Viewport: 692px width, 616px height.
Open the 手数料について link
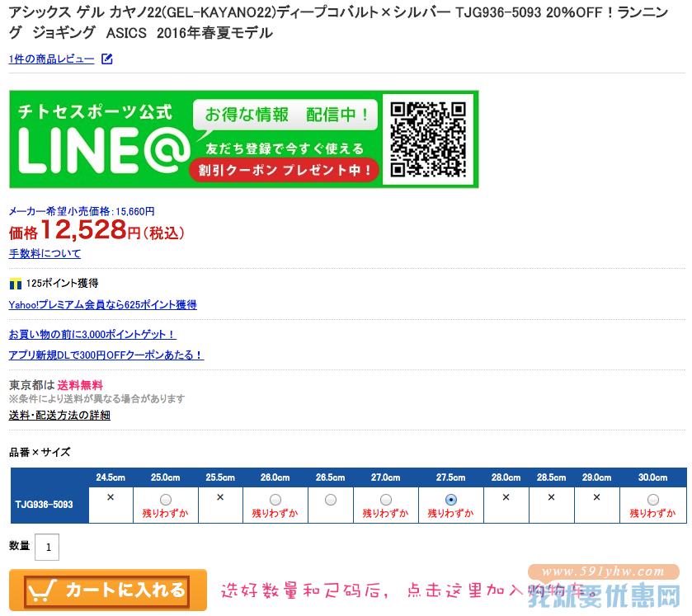pyautogui.click(x=45, y=254)
